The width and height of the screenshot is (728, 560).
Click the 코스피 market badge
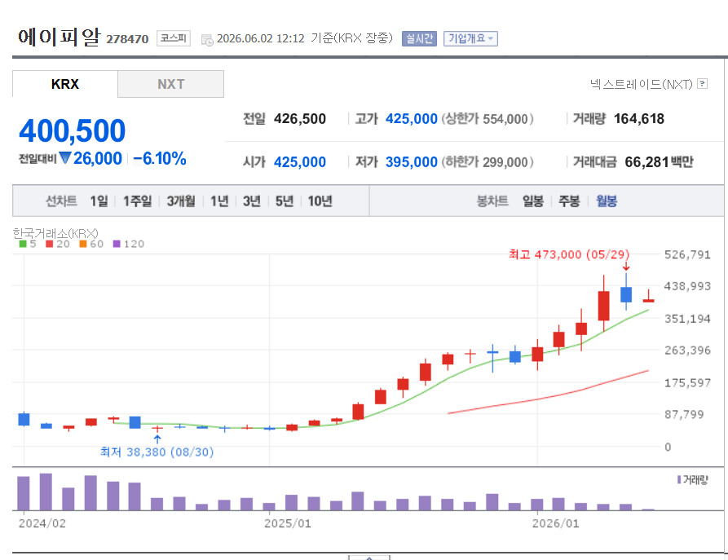[174, 38]
